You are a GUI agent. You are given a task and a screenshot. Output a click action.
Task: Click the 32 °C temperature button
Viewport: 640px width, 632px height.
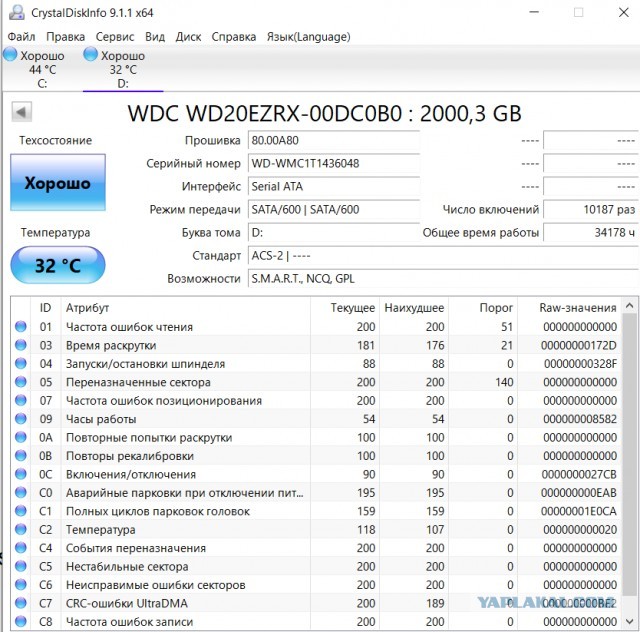58,265
